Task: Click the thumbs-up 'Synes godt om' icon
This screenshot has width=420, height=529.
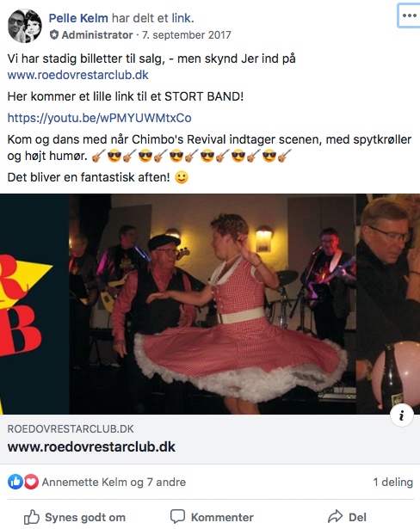Action: (x=32, y=517)
